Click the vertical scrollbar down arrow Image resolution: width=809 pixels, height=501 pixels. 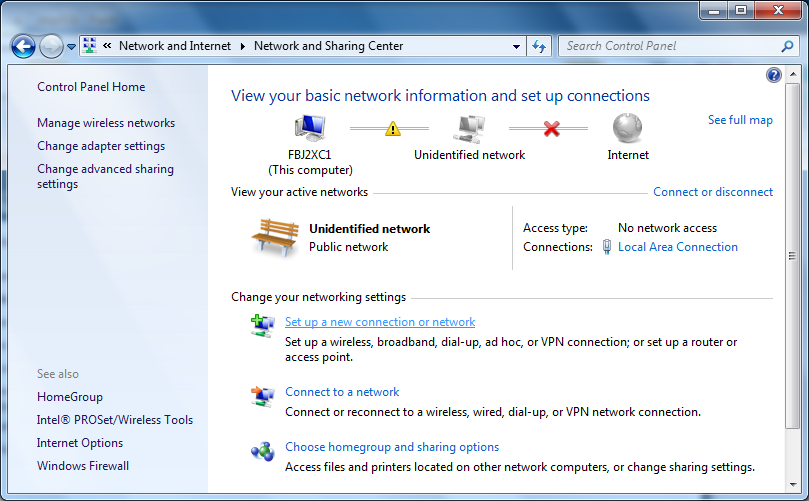pyautogui.click(x=793, y=485)
